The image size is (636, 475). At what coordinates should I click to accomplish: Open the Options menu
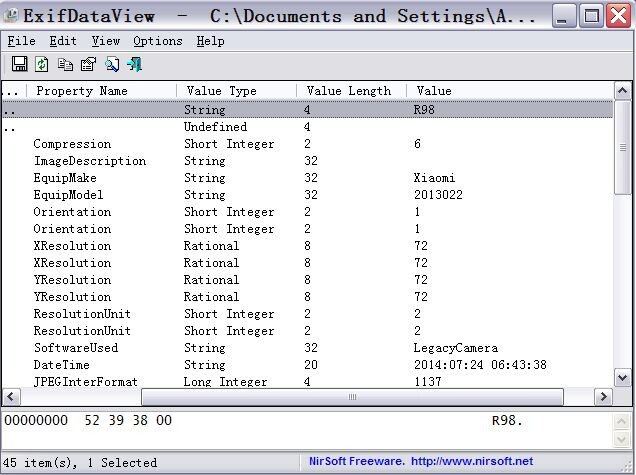click(157, 41)
